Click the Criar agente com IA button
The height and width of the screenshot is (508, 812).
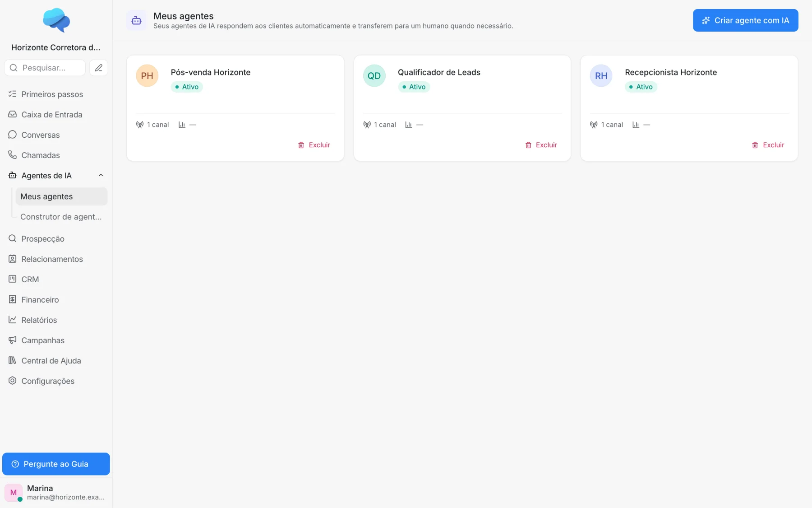(x=745, y=20)
